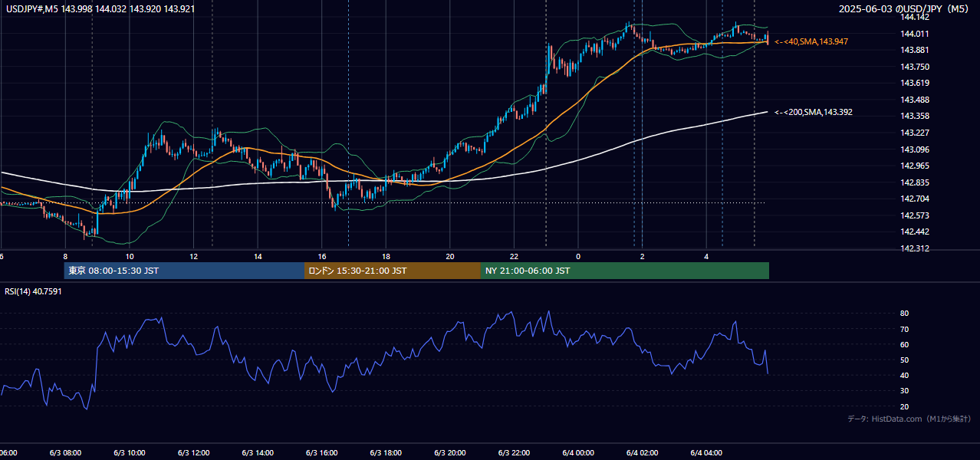The height and width of the screenshot is (460, 980).
Task: Click price axis value 143.227
Action: click(x=914, y=133)
